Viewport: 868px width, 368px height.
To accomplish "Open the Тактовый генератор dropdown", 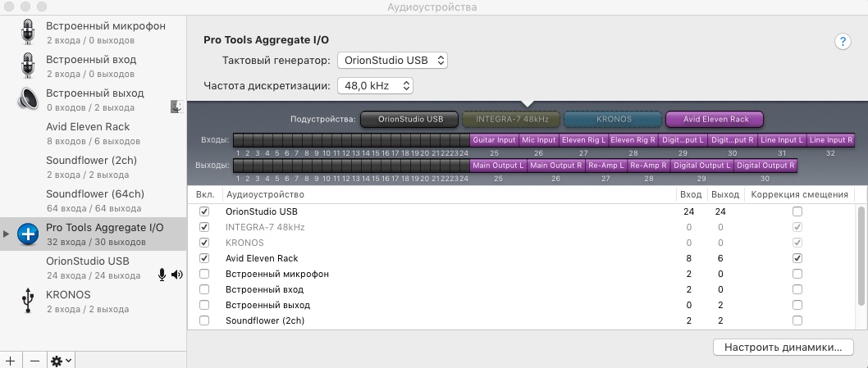I will click(392, 61).
